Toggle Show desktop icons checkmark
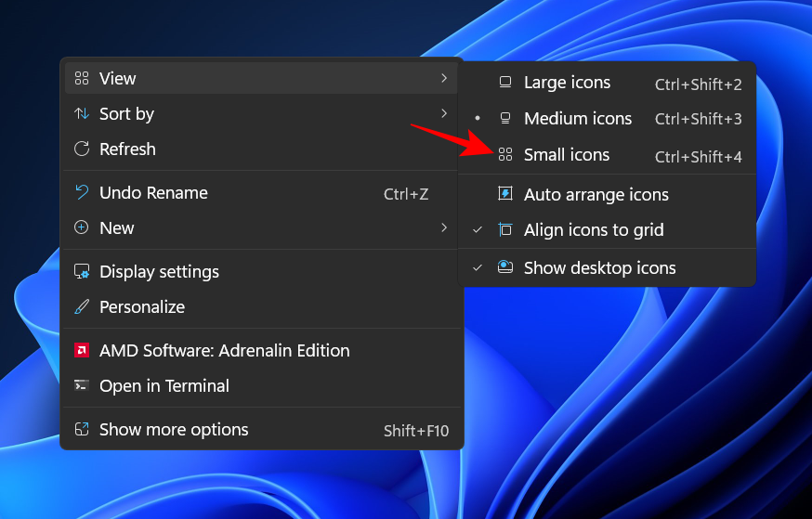Screen dimensions: 812x519 click(478, 268)
